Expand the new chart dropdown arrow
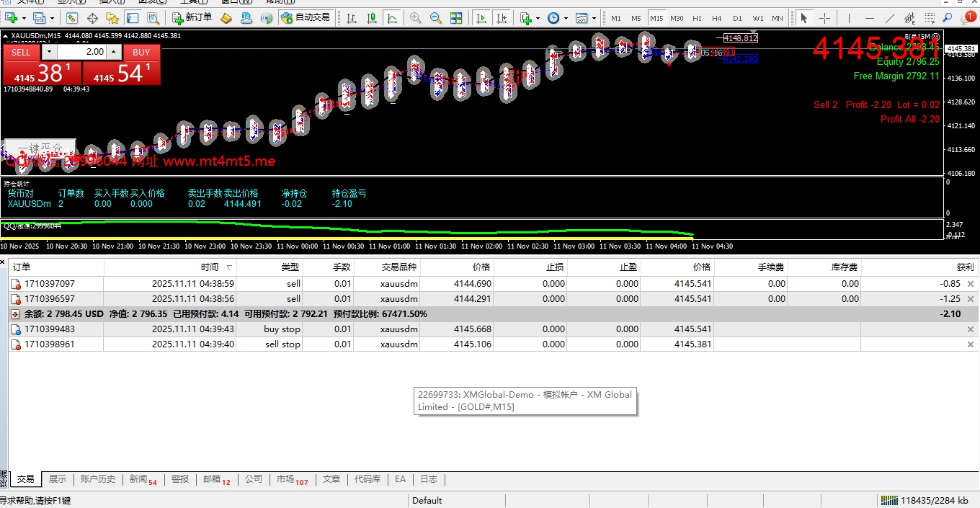Viewport: 980px width, 508px height. point(24,18)
